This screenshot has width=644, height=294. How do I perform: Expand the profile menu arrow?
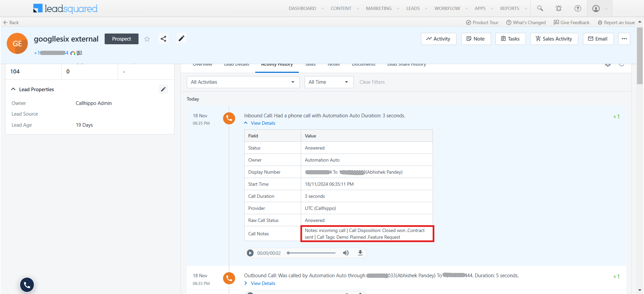pyautogui.click(x=606, y=9)
